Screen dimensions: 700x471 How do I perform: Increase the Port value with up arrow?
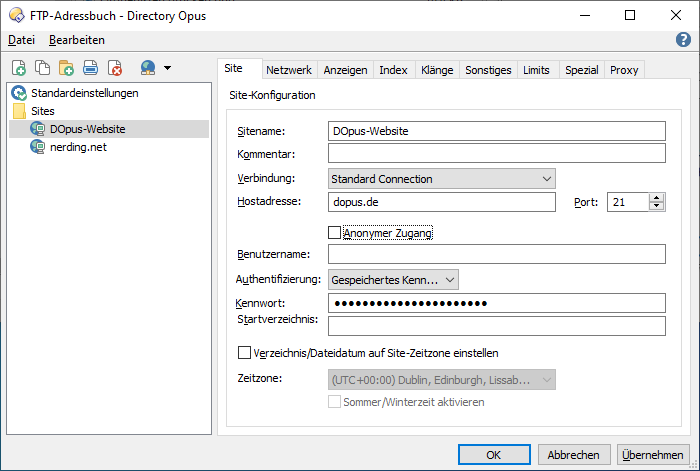656,197
